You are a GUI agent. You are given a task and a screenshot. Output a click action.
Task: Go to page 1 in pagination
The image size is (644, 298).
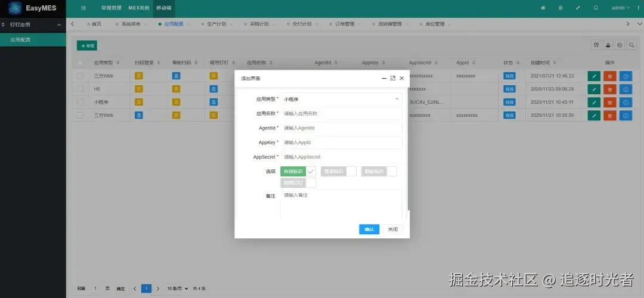146,288
